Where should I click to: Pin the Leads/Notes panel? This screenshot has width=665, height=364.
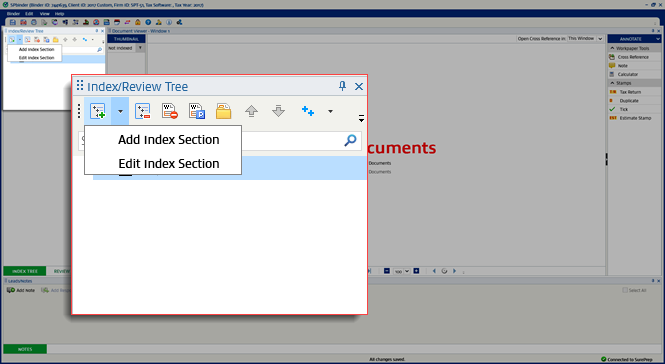[653, 281]
